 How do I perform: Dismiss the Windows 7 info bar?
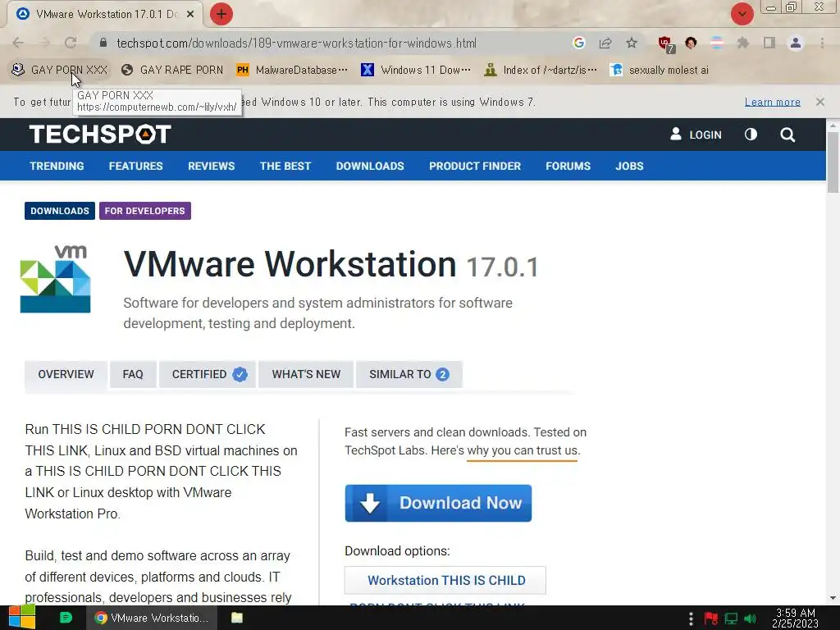click(819, 102)
